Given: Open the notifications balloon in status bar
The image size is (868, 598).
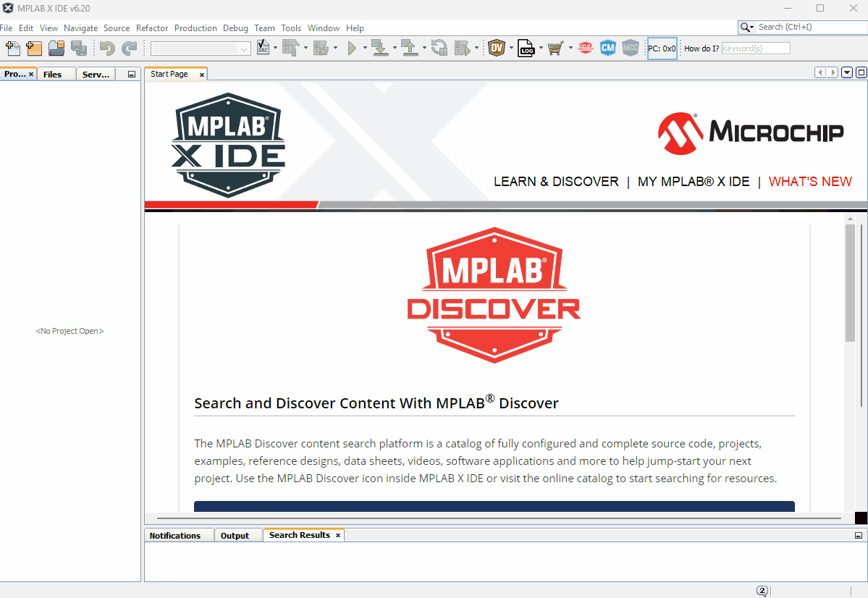Looking at the screenshot, I should 762,591.
